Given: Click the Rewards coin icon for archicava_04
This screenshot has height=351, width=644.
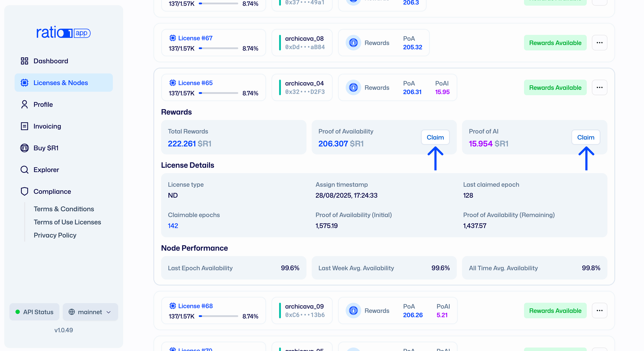Looking at the screenshot, I should 353,88.
